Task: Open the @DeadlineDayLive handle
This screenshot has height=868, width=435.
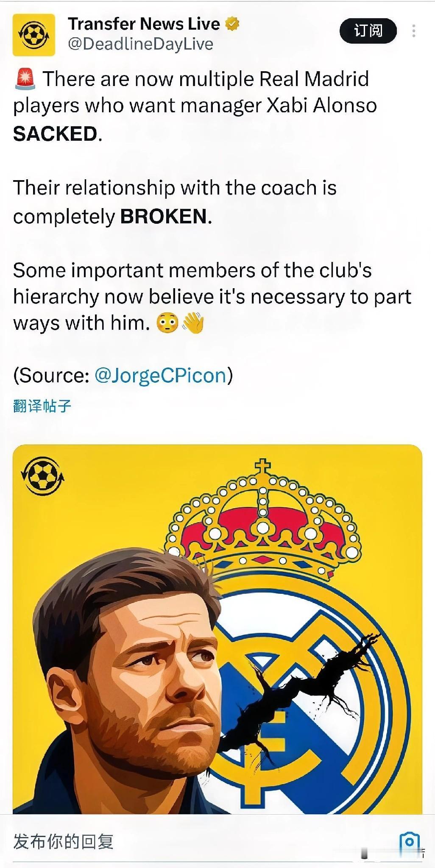Action: [x=140, y=44]
